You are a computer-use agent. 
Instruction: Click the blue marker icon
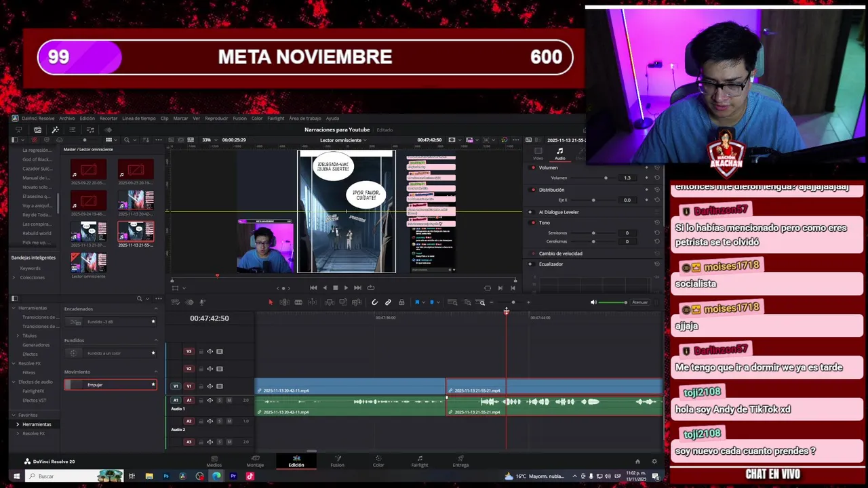(x=431, y=302)
